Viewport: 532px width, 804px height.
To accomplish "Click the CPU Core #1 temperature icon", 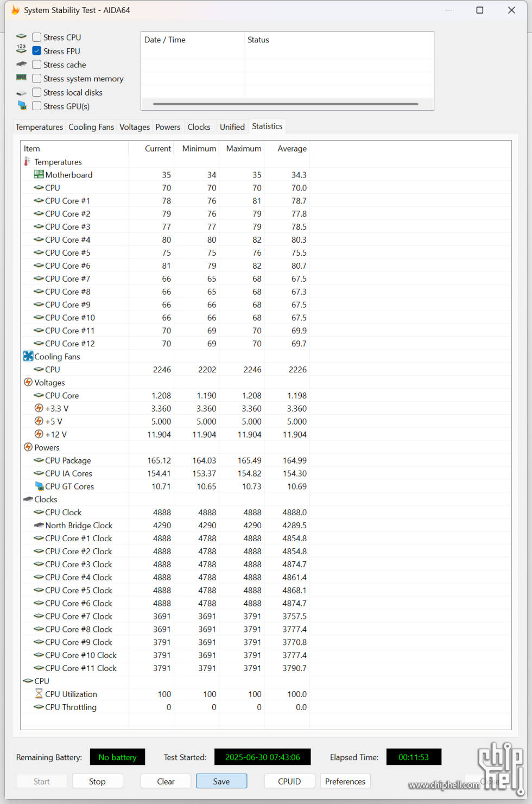I will pyautogui.click(x=39, y=200).
